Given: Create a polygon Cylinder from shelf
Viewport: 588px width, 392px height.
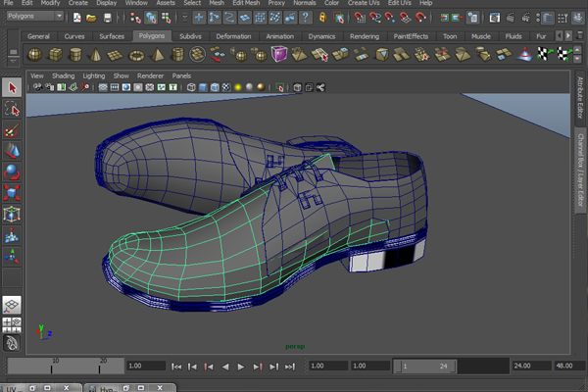Looking at the screenshot, I should pos(75,55).
